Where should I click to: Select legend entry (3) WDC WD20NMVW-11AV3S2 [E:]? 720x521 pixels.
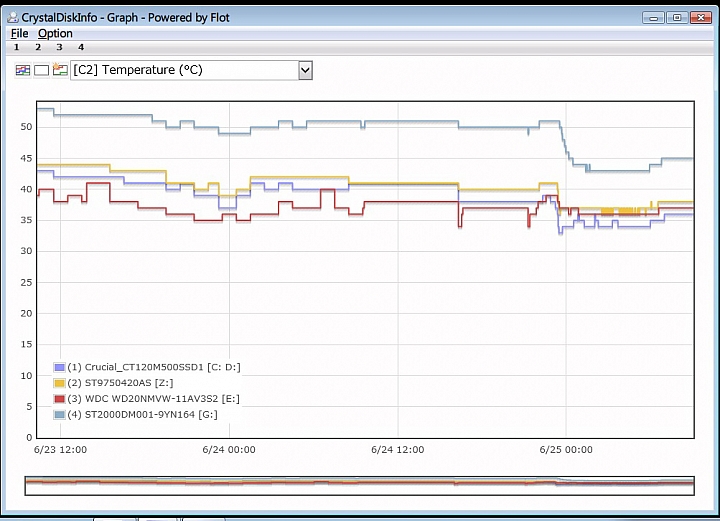(153, 399)
